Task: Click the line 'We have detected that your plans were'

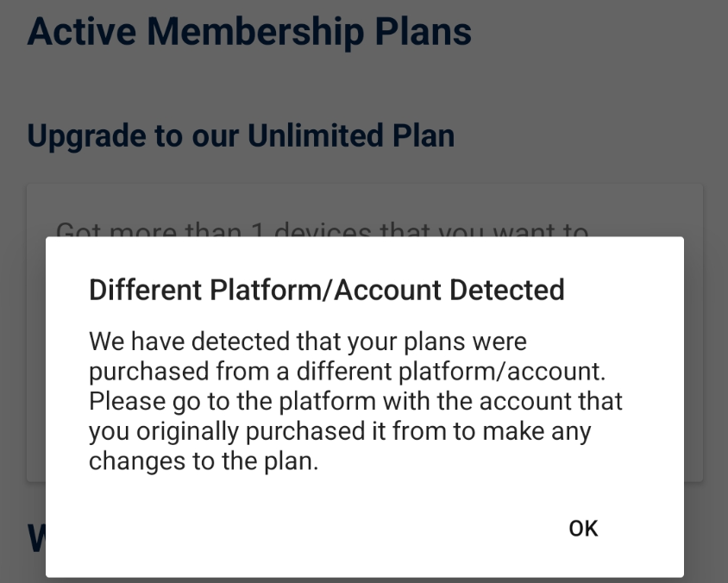Action: [307, 342]
